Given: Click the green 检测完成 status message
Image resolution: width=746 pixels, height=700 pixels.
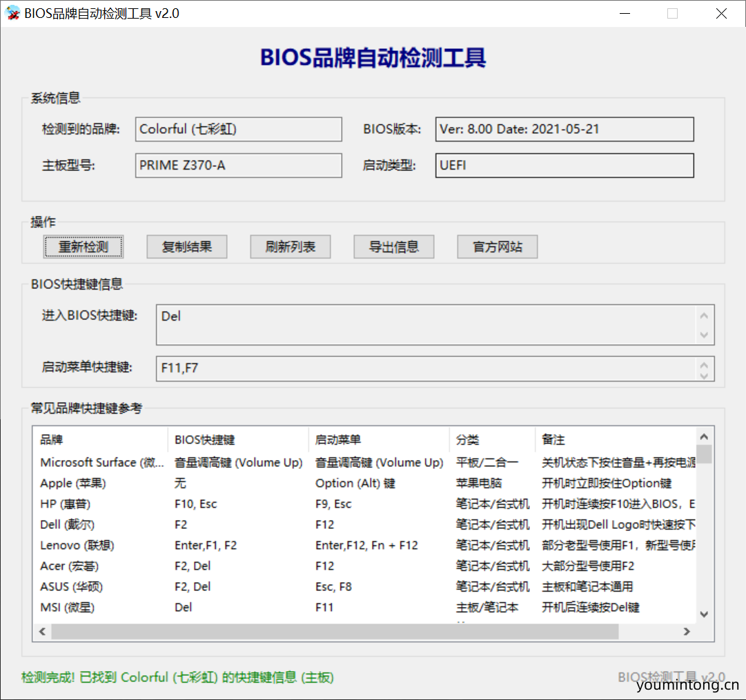Looking at the screenshot, I should point(177,677).
